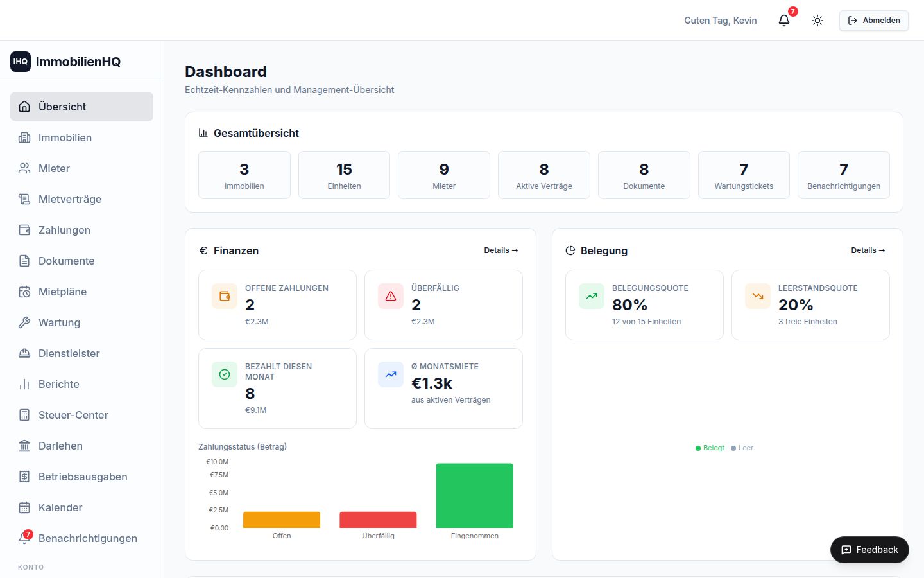Select the Wartung wrench icon in the sidebar
The height and width of the screenshot is (578, 924).
tap(24, 322)
